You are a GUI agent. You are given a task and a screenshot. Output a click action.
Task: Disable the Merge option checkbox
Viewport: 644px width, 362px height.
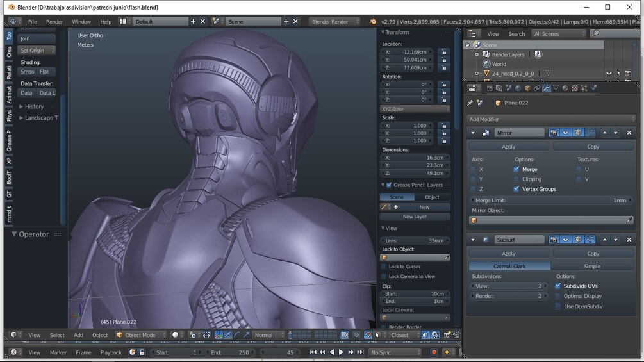tap(516, 169)
